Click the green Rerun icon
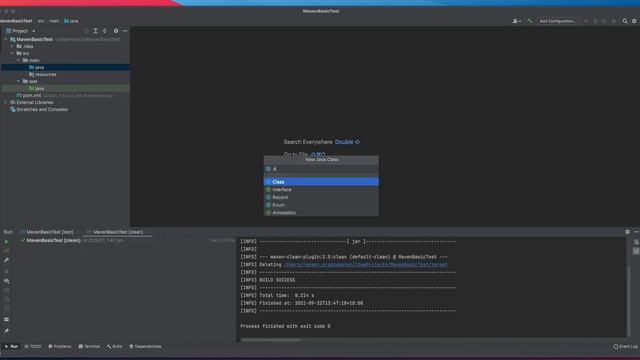This screenshot has width=640, height=360. click(x=7, y=242)
